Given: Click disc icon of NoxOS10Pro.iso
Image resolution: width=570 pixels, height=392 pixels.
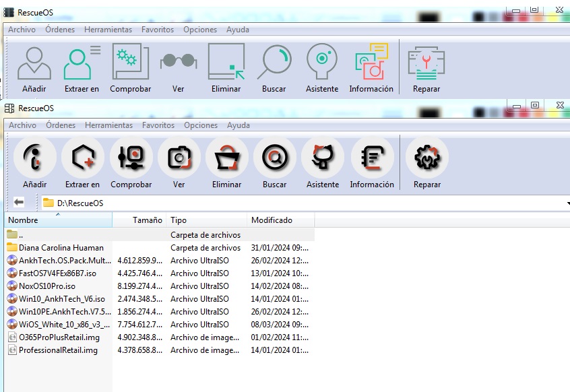Looking at the screenshot, I should coord(12,286).
